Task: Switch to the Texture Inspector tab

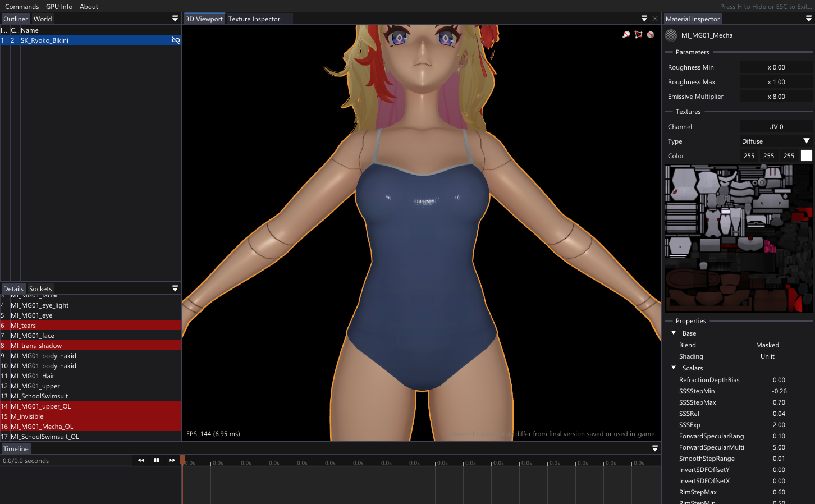Action: coord(254,19)
